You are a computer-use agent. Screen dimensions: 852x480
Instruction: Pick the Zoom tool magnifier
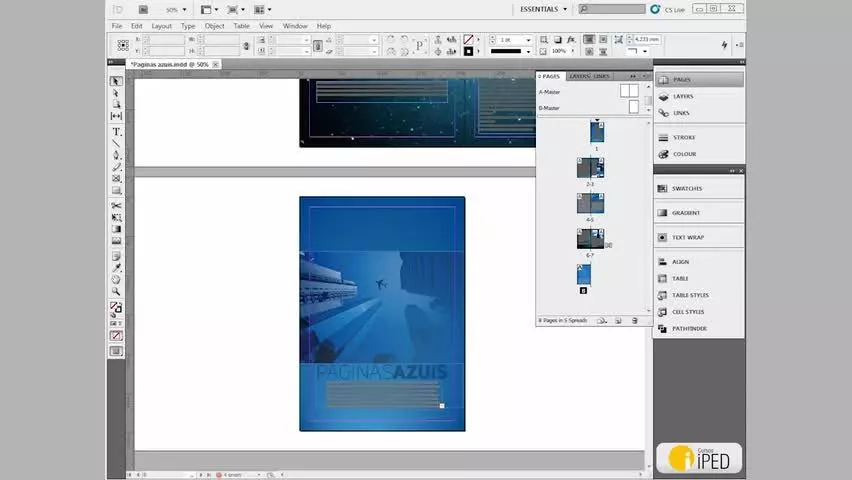tap(116, 291)
